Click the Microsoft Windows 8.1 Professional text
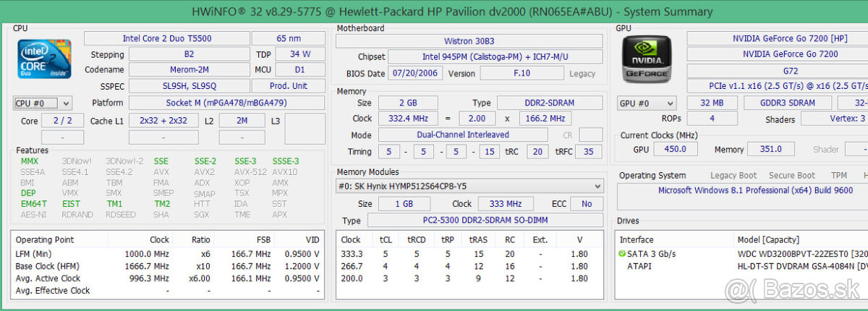This screenshot has height=311, width=868. 756,190
